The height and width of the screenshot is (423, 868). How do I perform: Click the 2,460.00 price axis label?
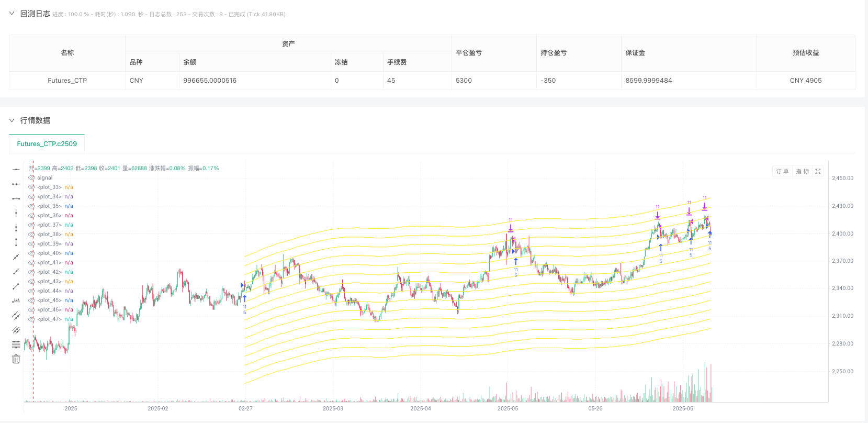click(x=842, y=179)
